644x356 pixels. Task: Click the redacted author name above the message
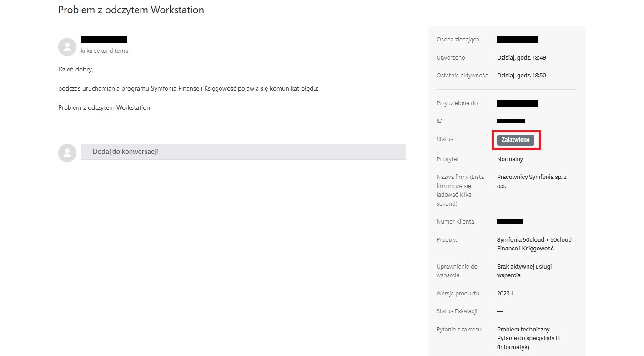pos(104,40)
